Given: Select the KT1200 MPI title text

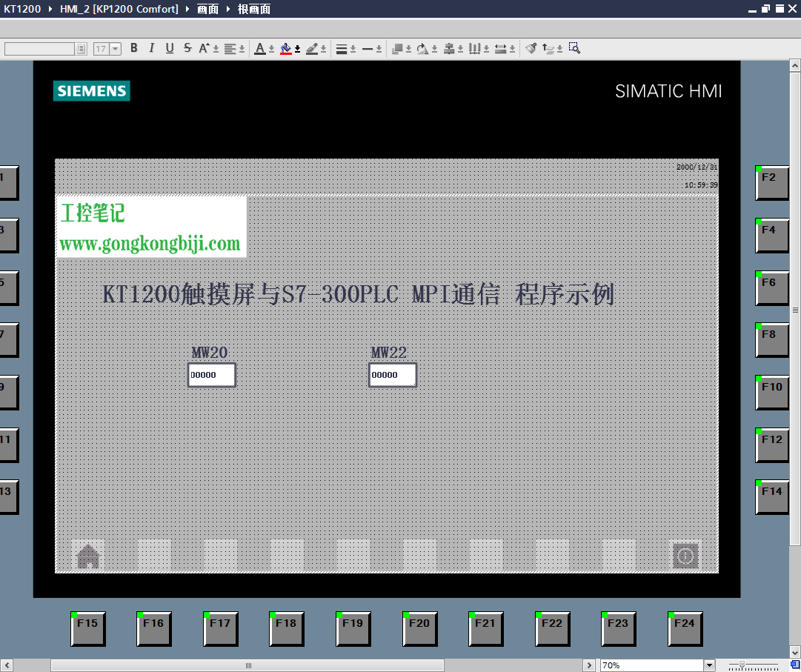Looking at the screenshot, I should [x=358, y=294].
